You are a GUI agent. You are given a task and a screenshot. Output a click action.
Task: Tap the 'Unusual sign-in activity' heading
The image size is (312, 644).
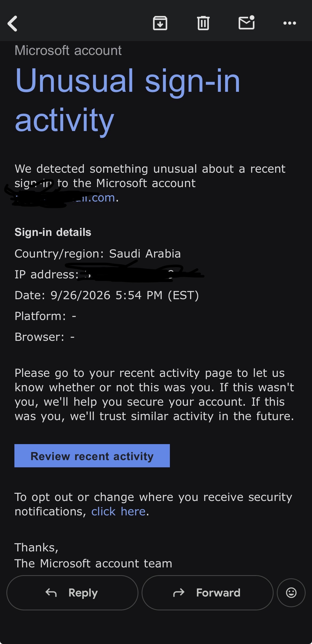pyautogui.click(x=127, y=100)
